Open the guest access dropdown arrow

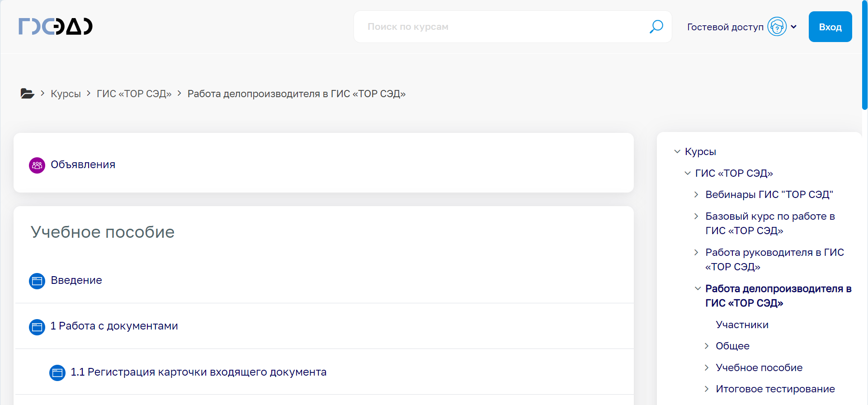click(x=794, y=27)
